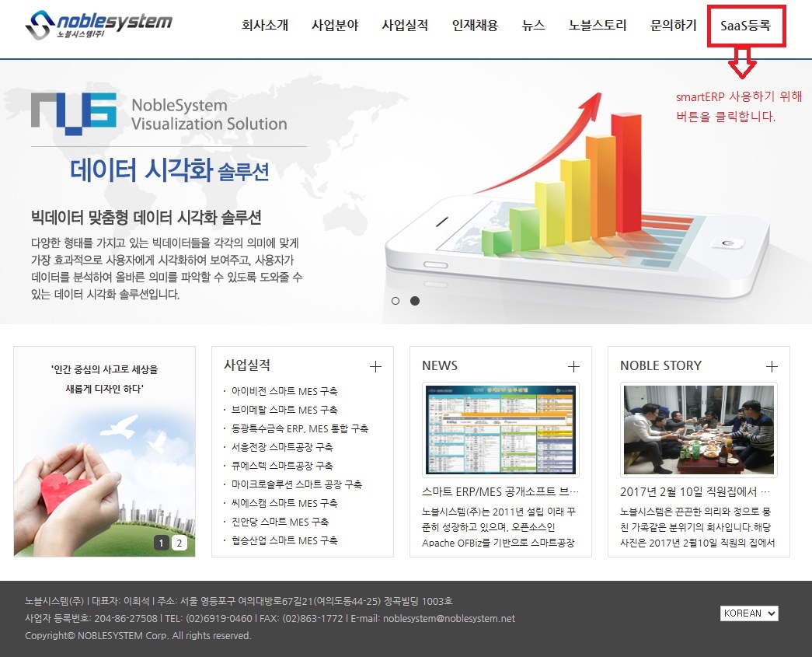Click the plus icon beside 사업실적
This screenshot has width=812, height=657.
coord(375,366)
